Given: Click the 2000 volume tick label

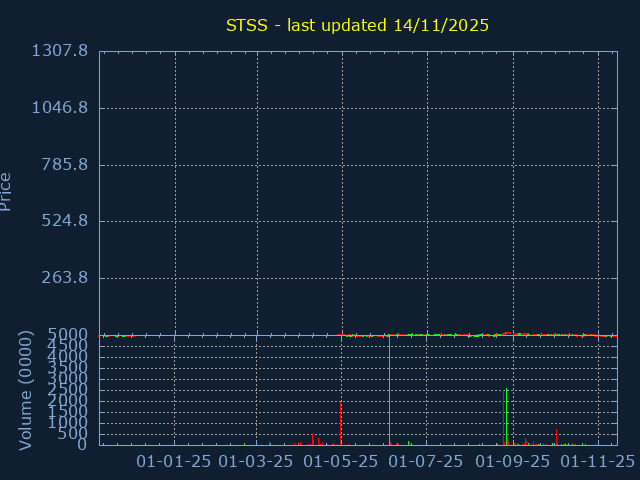Looking at the screenshot, I should coord(72,402).
